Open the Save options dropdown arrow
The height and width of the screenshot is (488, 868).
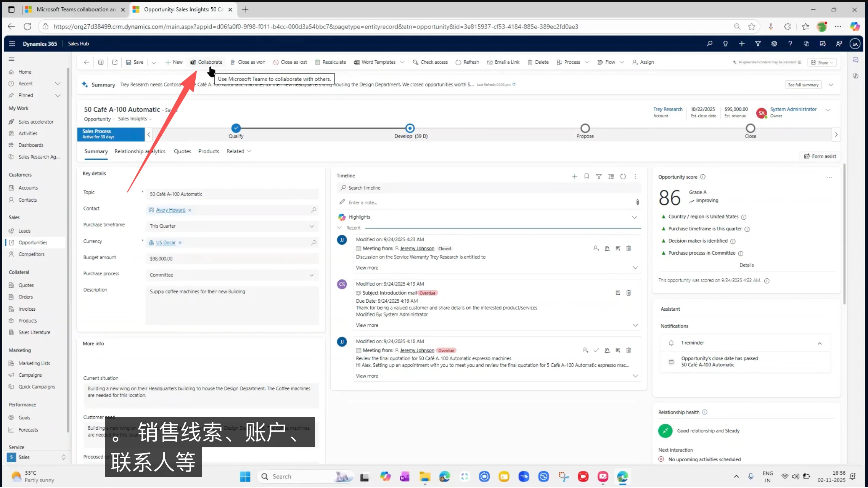click(154, 63)
